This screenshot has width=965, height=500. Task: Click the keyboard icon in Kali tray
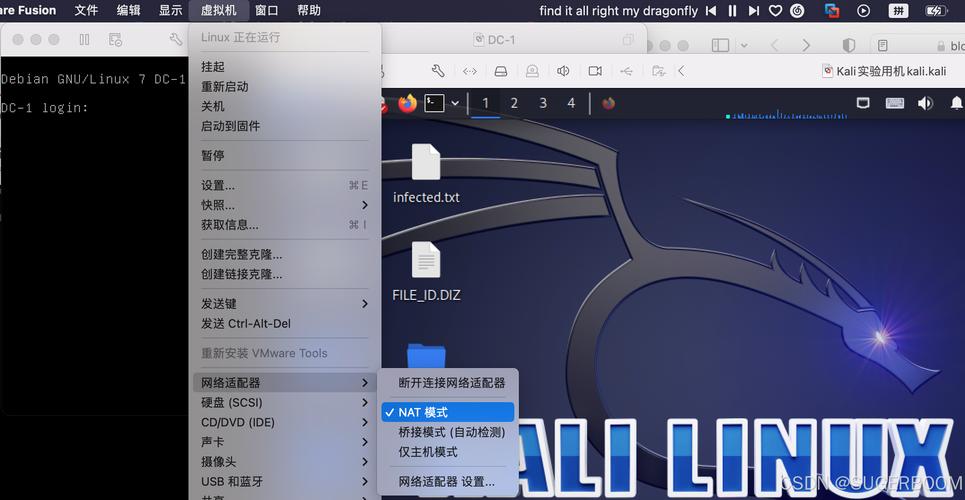point(895,103)
